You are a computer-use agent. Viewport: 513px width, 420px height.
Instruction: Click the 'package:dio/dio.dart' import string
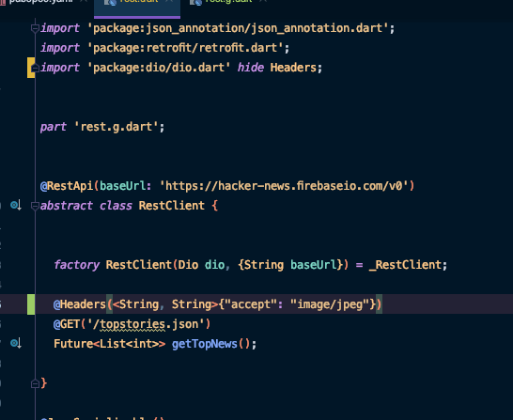click(159, 68)
